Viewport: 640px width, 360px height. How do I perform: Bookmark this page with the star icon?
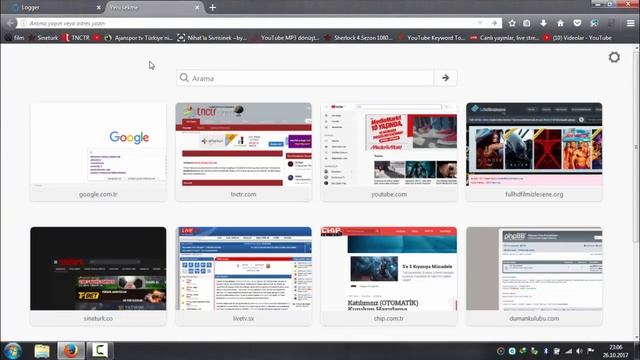pos(512,23)
